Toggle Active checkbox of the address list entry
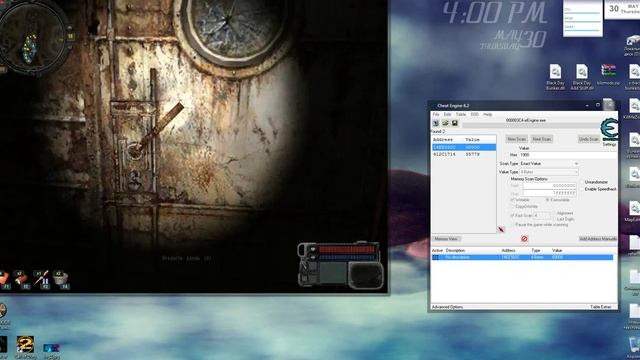This screenshot has width=640, height=360. 436,257
